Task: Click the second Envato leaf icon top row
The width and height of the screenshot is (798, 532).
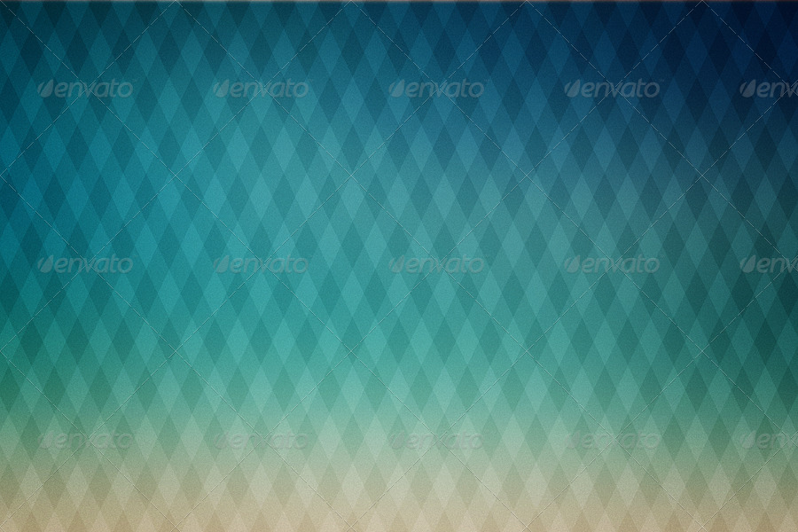Action: click(x=222, y=86)
